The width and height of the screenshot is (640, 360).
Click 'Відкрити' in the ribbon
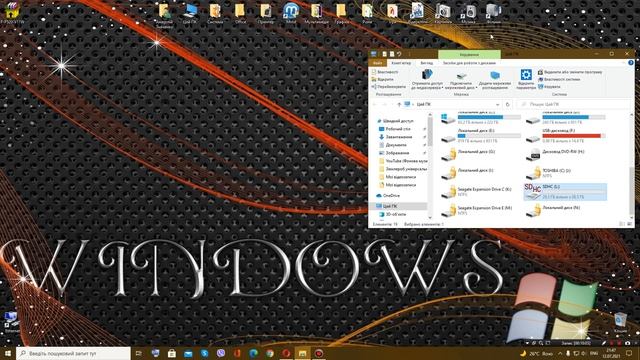coord(382,79)
